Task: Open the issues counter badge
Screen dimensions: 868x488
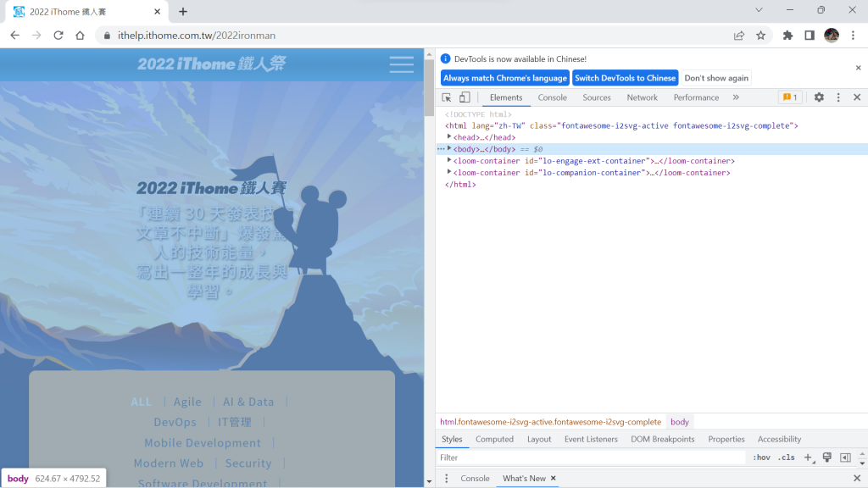Action: [x=790, y=97]
